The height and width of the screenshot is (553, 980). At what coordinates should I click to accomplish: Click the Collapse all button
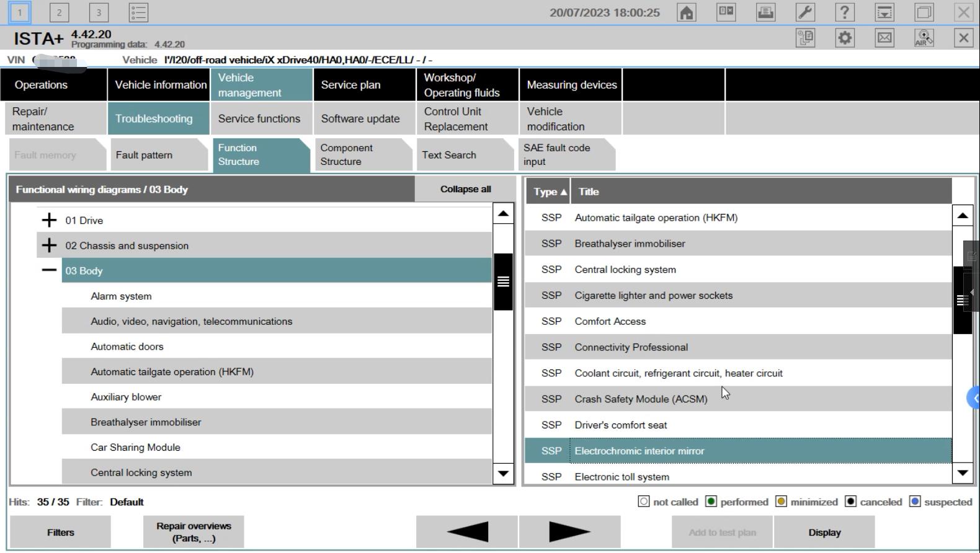click(465, 189)
